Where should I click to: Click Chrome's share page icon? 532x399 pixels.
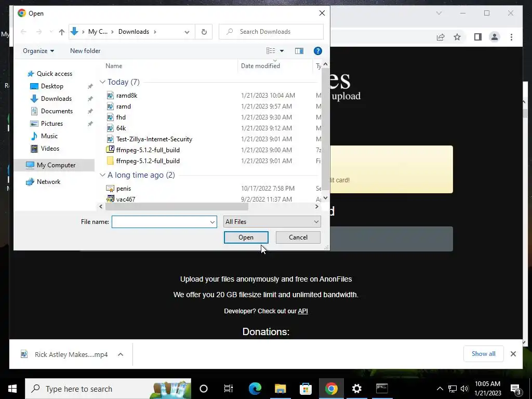coord(441,37)
